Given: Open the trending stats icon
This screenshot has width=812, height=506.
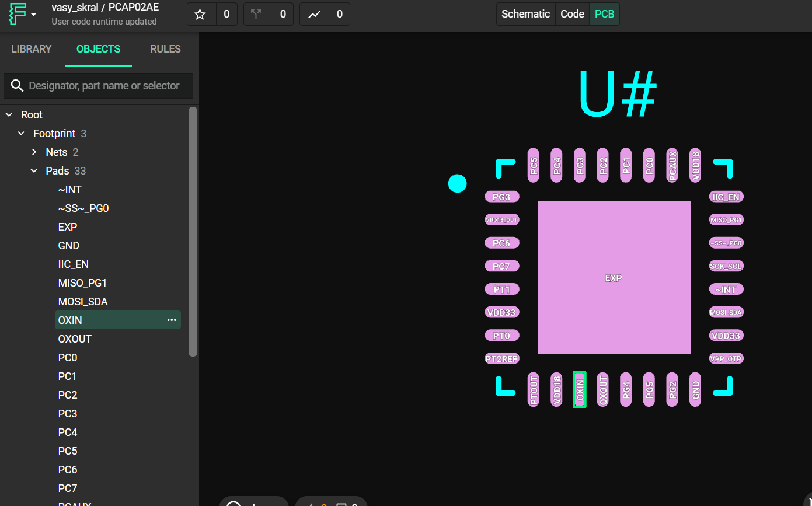Looking at the screenshot, I should pos(314,14).
